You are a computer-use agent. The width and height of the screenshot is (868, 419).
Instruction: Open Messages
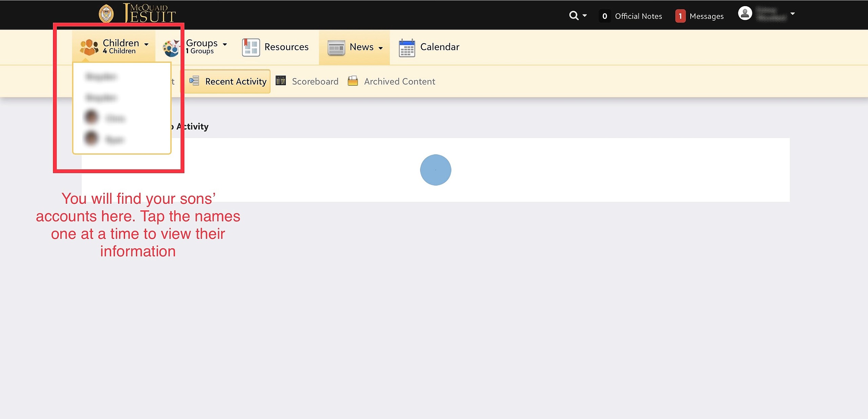coord(707,16)
